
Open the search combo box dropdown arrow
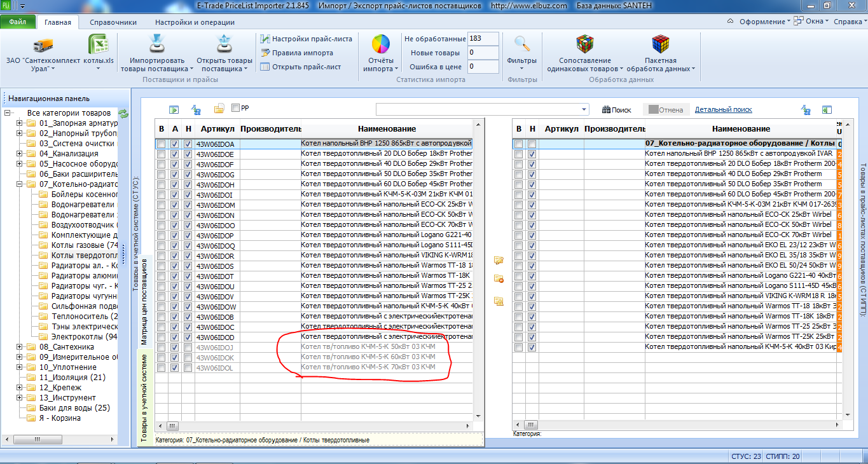pos(584,109)
